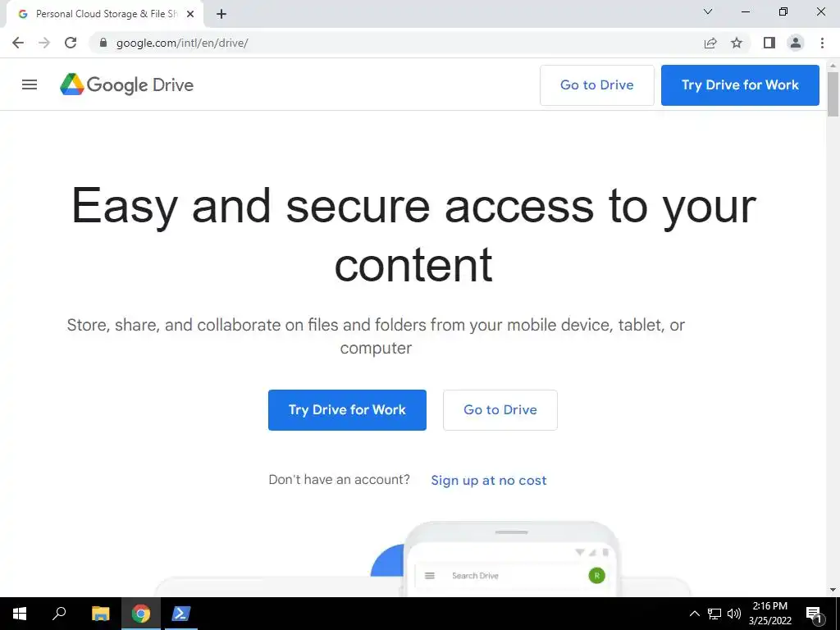
Task: Click the center Try Drive for Work button
Action: coord(347,410)
